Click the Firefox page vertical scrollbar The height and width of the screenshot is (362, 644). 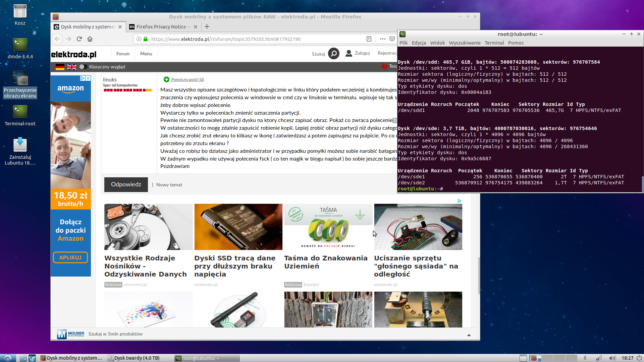point(479,276)
